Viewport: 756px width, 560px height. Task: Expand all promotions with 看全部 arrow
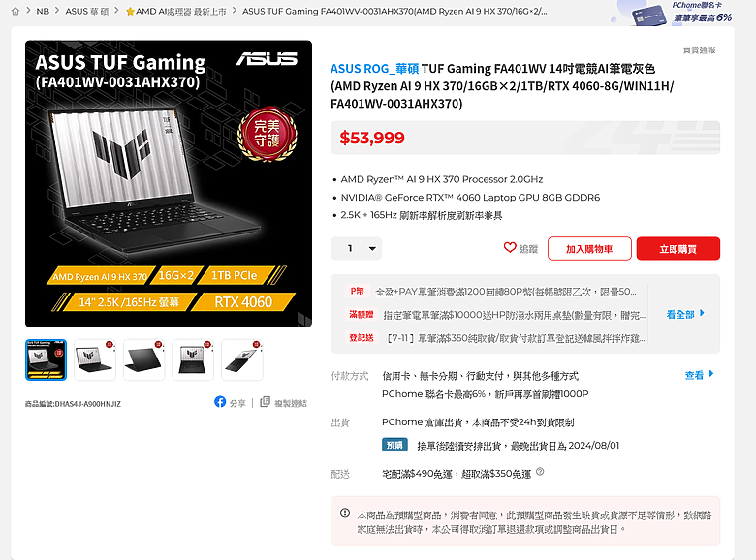685,314
